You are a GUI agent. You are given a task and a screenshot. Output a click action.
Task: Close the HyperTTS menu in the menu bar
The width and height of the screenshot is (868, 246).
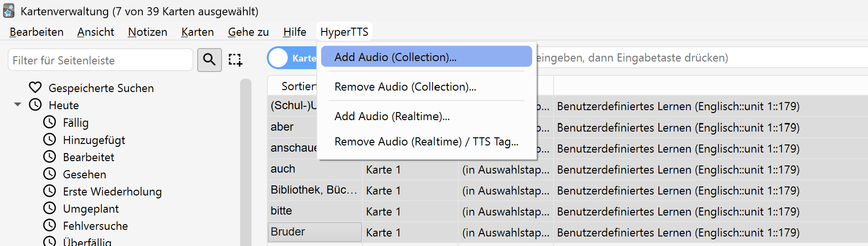[344, 32]
